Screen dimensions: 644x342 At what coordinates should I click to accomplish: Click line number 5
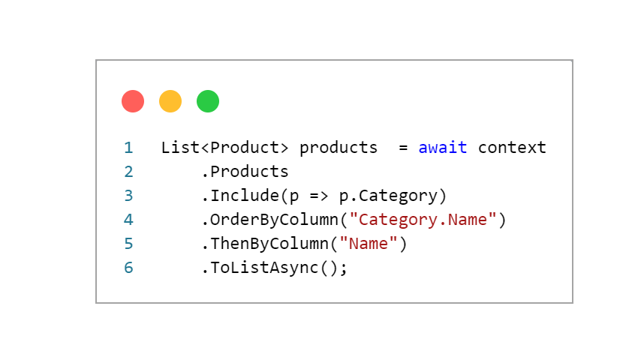128,244
